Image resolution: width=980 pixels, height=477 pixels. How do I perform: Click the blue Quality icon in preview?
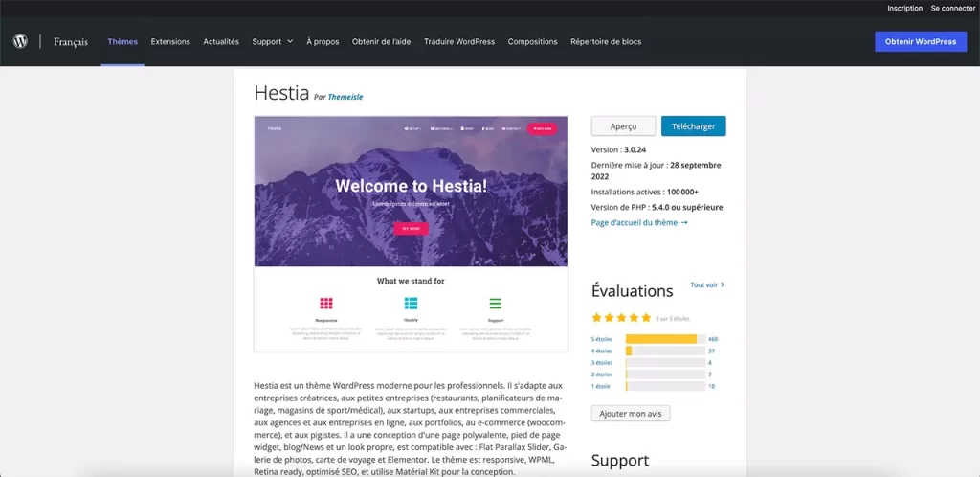pos(411,304)
